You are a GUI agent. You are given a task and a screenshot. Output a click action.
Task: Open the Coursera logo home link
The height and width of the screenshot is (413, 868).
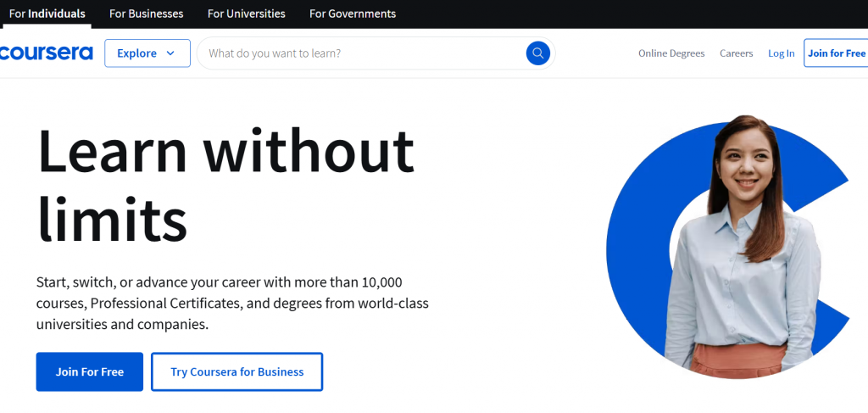click(x=47, y=53)
